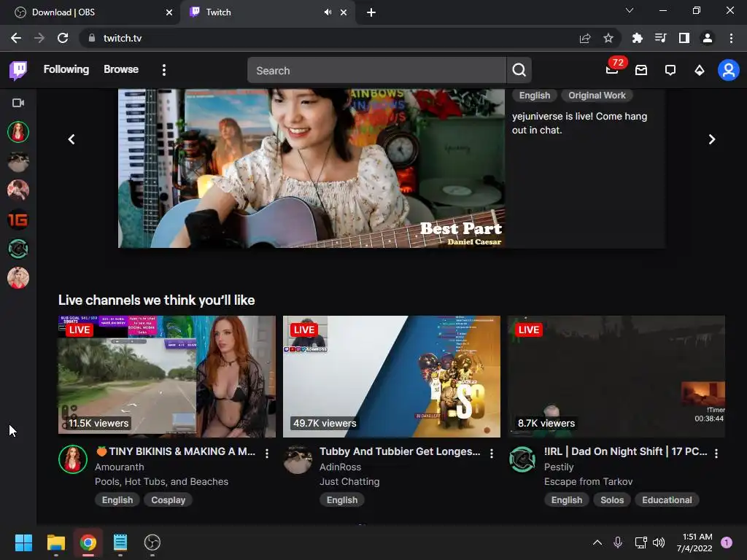Image resolution: width=747 pixels, height=560 pixels.
Task: Click the Twitch home logo
Action: (x=18, y=71)
